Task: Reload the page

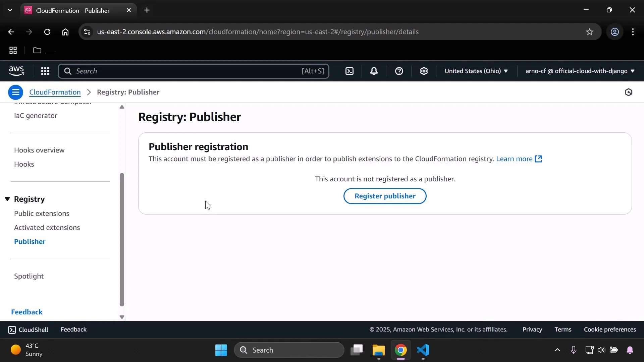Action: (47, 32)
